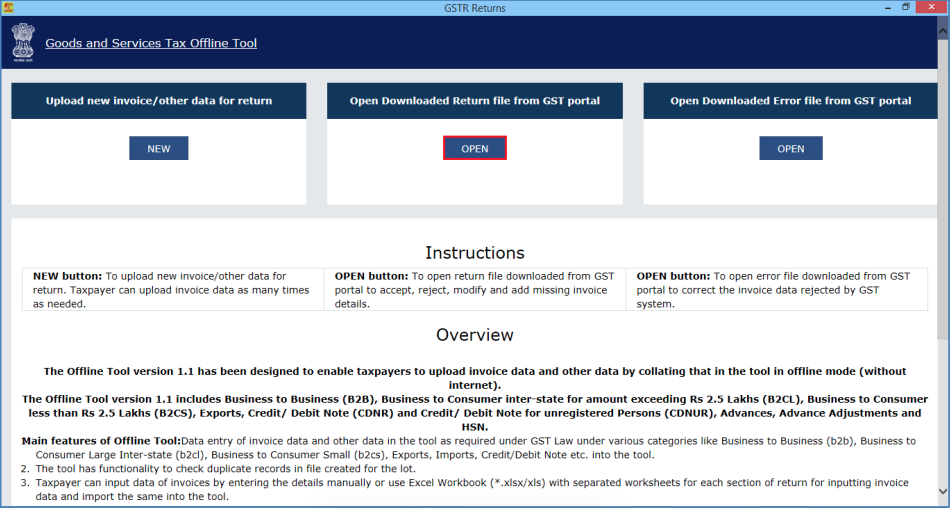This screenshot has width=951, height=508.
Task: Click the NEW button instruction text
Action: pyautogui.click(x=172, y=290)
